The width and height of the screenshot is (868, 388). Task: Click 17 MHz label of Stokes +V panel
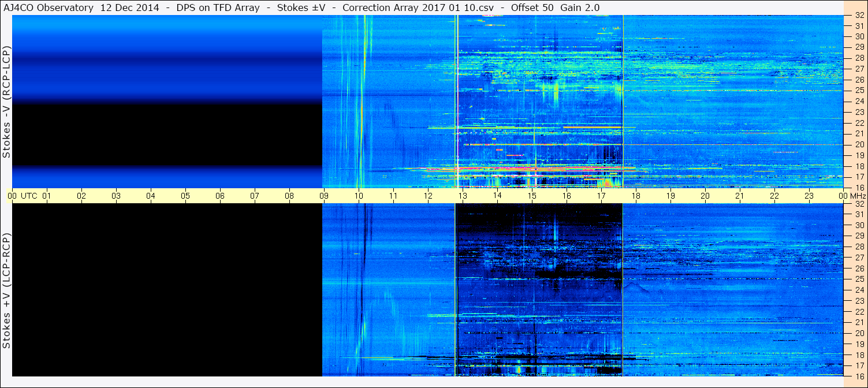click(x=859, y=365)
